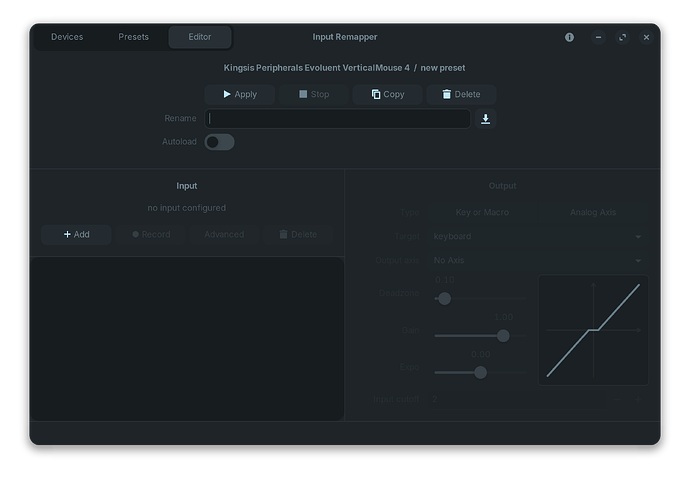Select Key or Macro output type
Image resolution: width=690 pixels, height=480 pixels.
(x=482, y=212)
